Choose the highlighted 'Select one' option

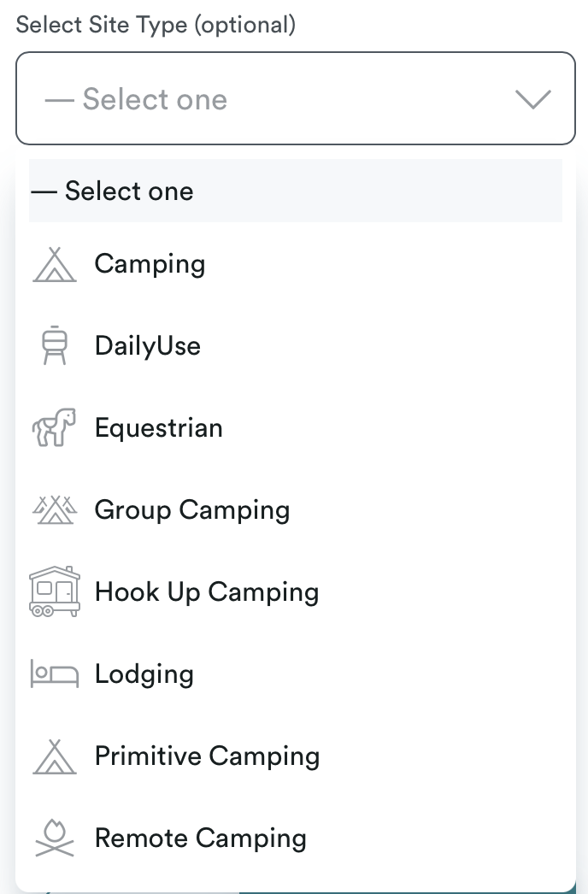pyautogui.click(x=296, y=191)
